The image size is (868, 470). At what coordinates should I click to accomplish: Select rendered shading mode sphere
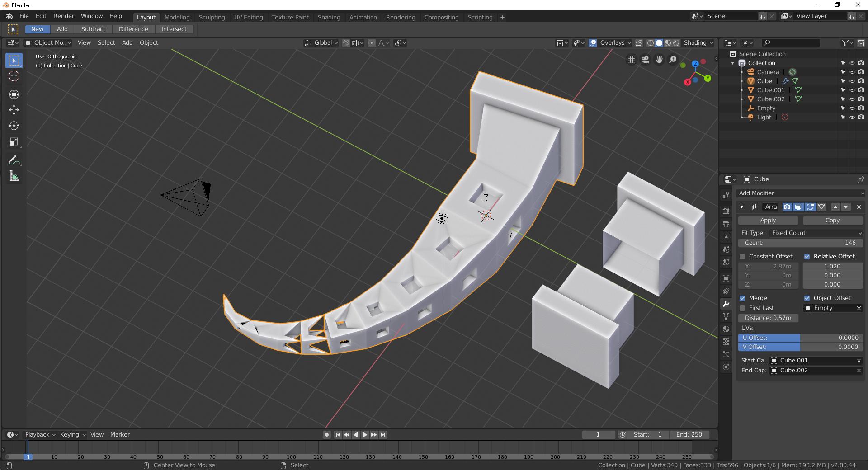click(676, 43)
